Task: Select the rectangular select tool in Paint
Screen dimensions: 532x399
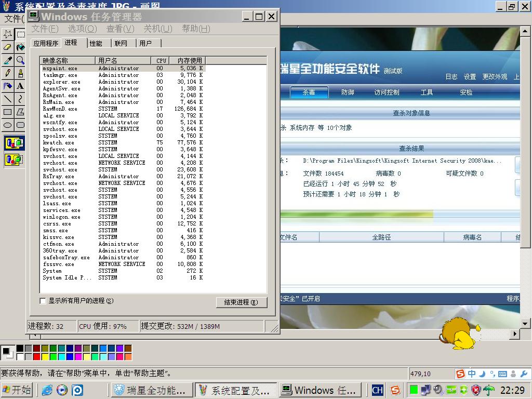Action: coord(20,34)
